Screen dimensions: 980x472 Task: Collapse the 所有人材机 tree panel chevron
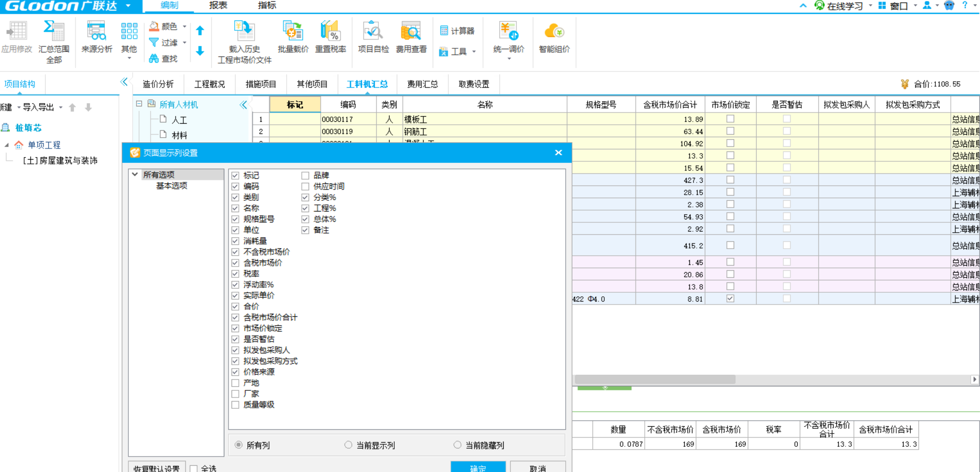click(244, 105)
